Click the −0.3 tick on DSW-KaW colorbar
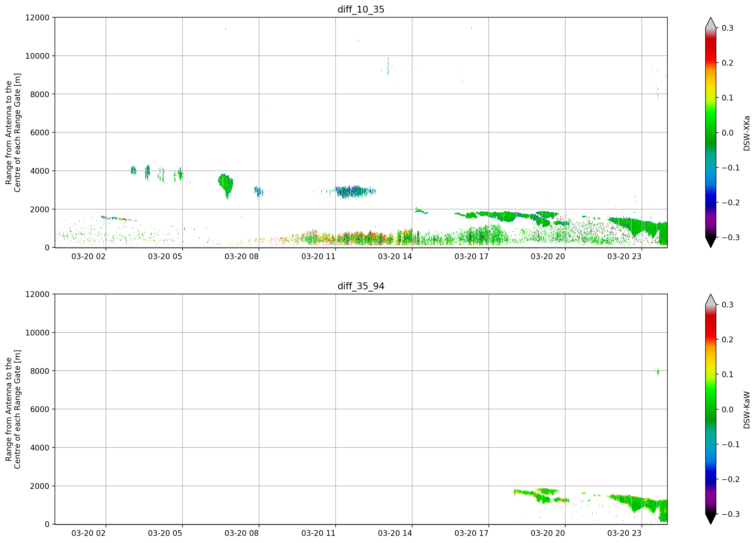756x543 pixels. [731, 514]
